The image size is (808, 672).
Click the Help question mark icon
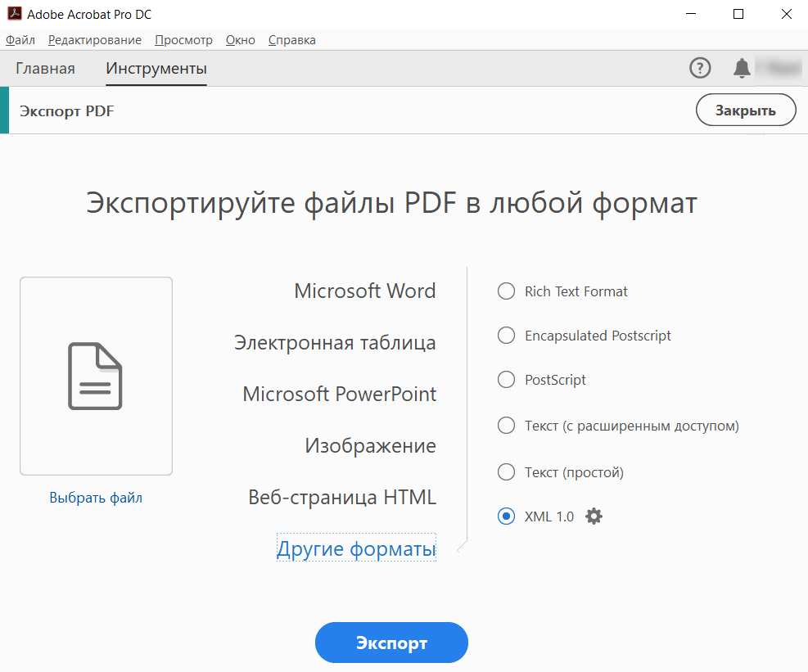click(x=700, y=68)
